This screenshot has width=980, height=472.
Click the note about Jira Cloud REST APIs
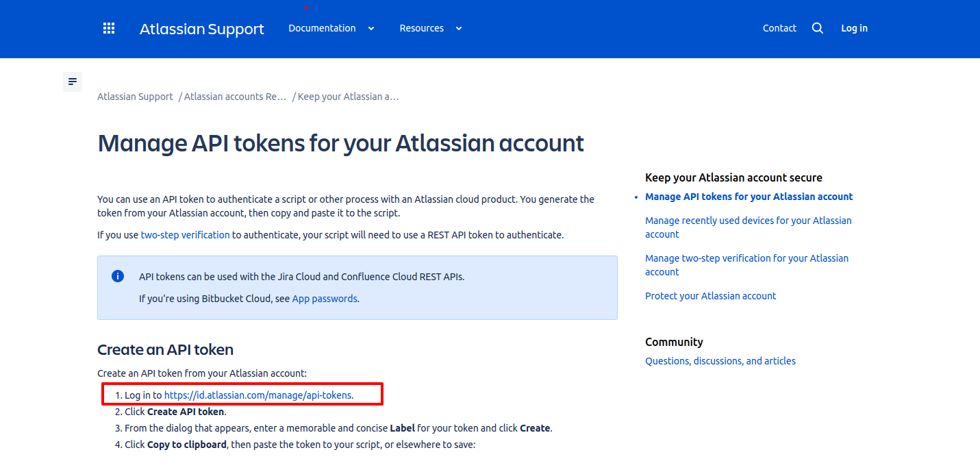(301, 277)
